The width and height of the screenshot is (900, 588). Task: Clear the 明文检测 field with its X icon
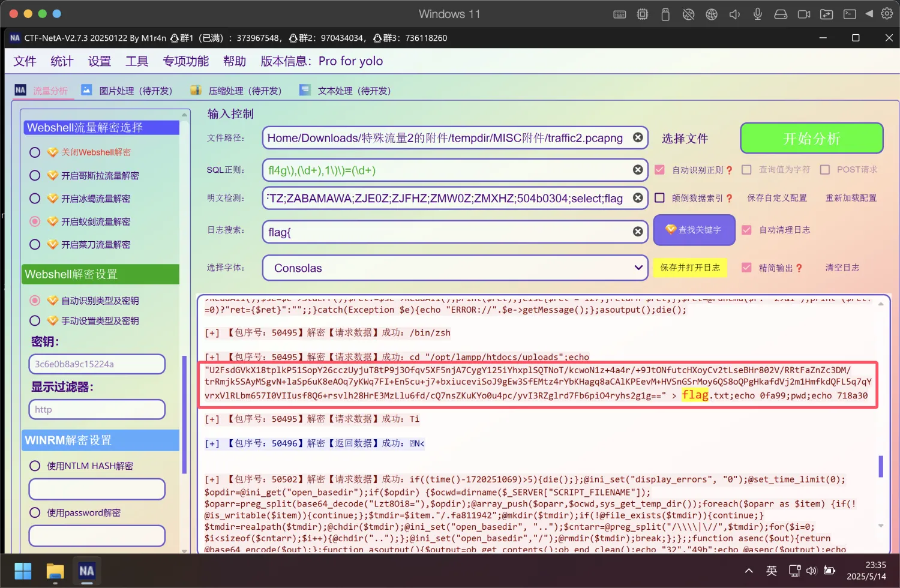638,197
